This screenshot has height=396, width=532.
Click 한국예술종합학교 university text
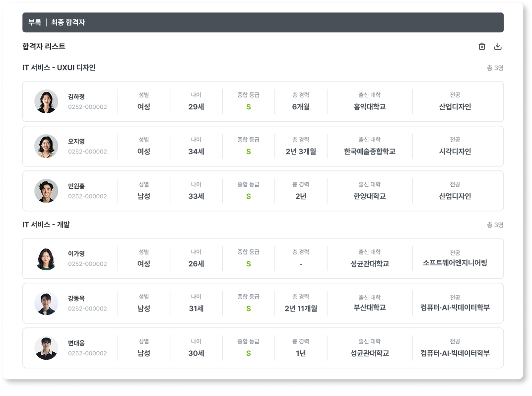click(x=370, y=152)
